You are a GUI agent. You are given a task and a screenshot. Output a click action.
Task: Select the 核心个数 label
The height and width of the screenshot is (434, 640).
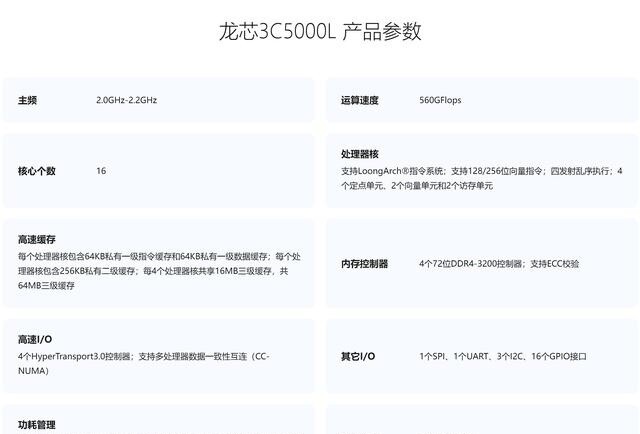pyautogui.click(x=37, y=171)
